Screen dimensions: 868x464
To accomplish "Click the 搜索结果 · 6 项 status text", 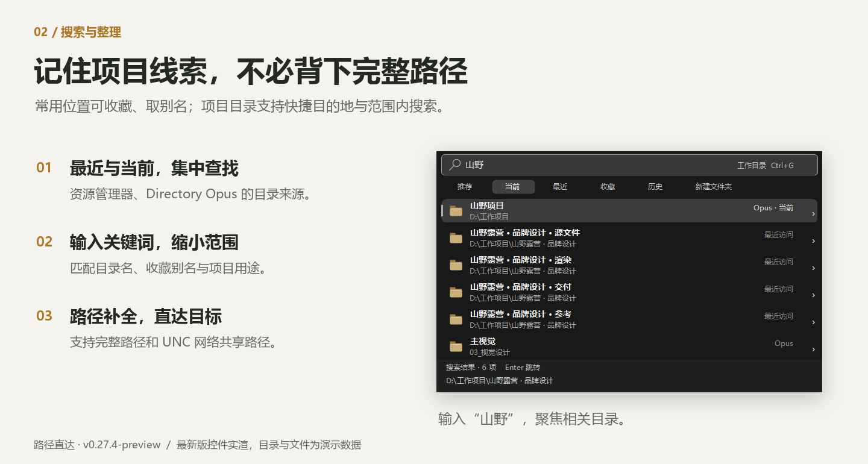I will point(471,368).
